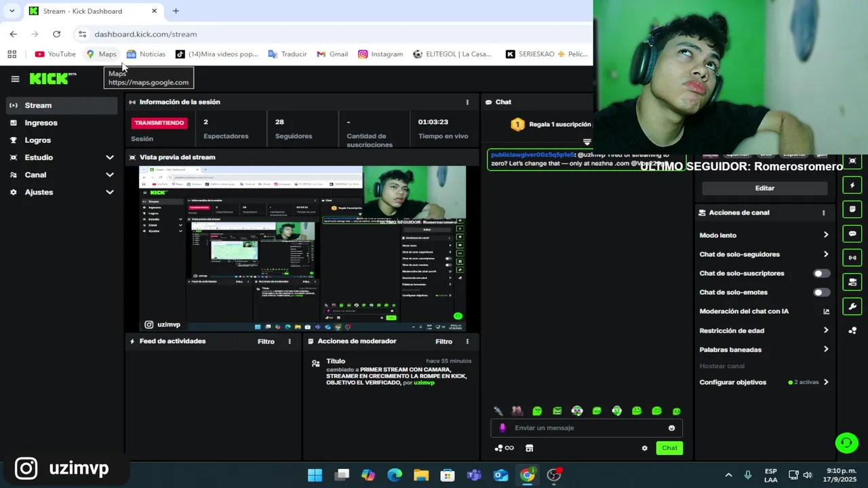
Task: Open the Maps bookmark
Action: click(x=101, y=54)
